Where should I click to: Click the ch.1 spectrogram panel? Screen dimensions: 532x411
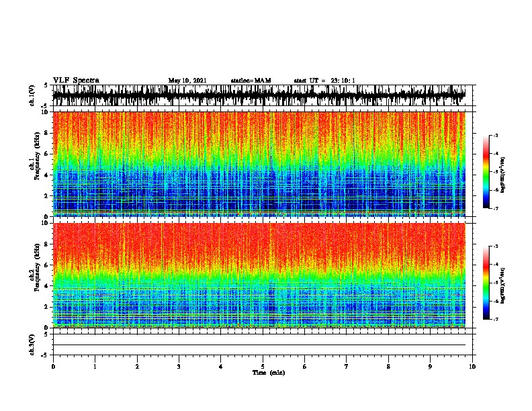[259, 164]
